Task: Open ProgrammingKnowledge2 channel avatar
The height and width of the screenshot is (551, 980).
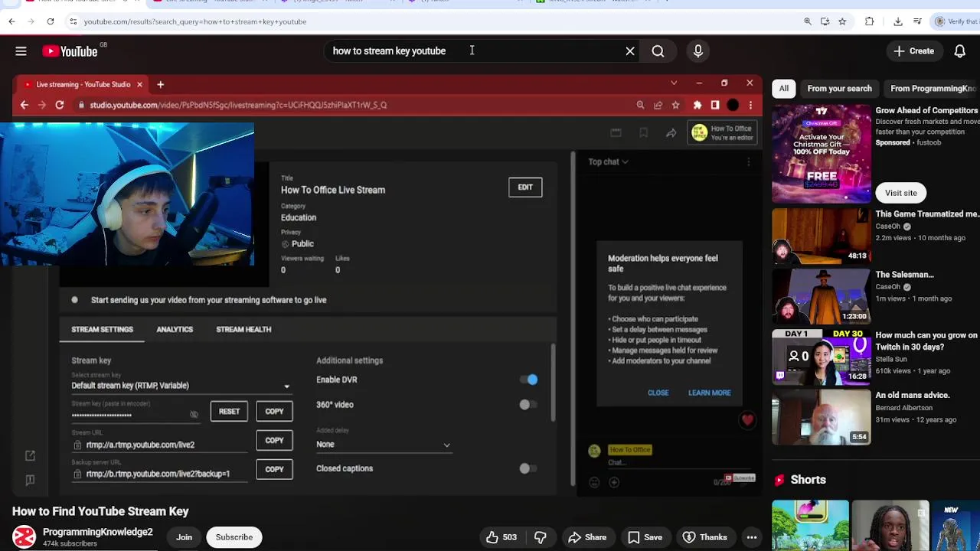Action: point(24,537)
